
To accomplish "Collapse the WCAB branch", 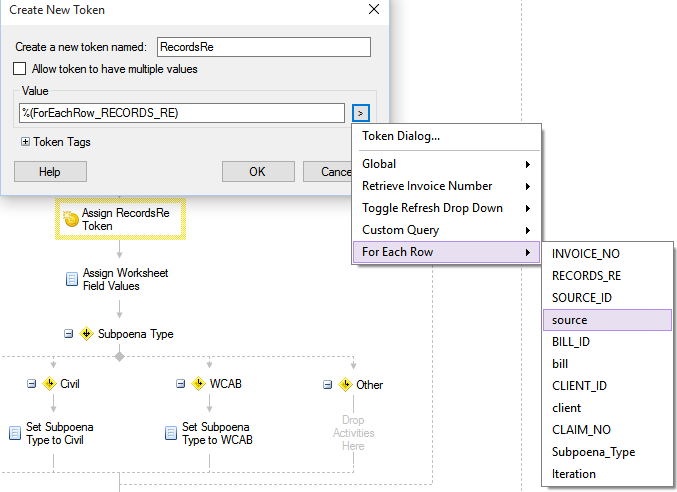I will (x=180, y=384).
